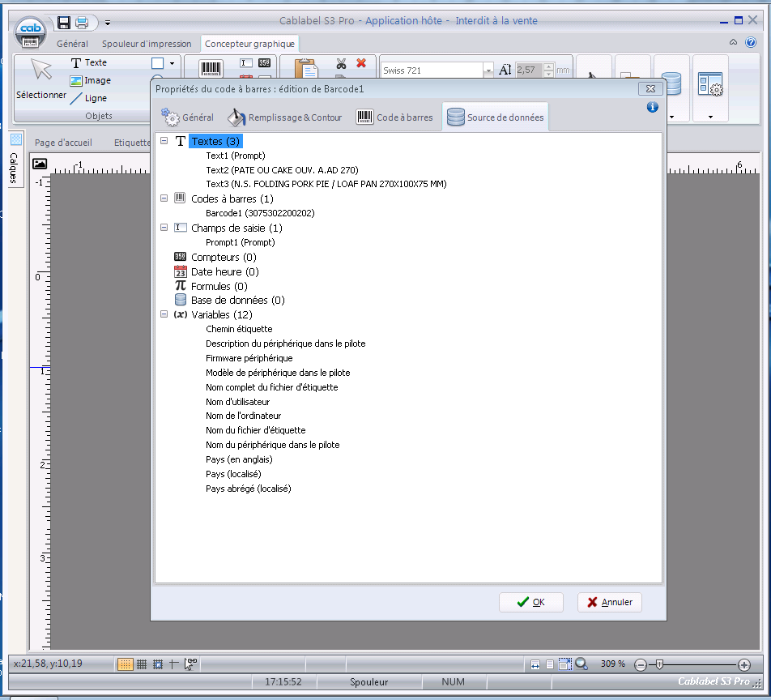Choose the Pays (en anglais) variable
Image resolution: width=771 pixels, height=700 pixels.
point(239,459)
